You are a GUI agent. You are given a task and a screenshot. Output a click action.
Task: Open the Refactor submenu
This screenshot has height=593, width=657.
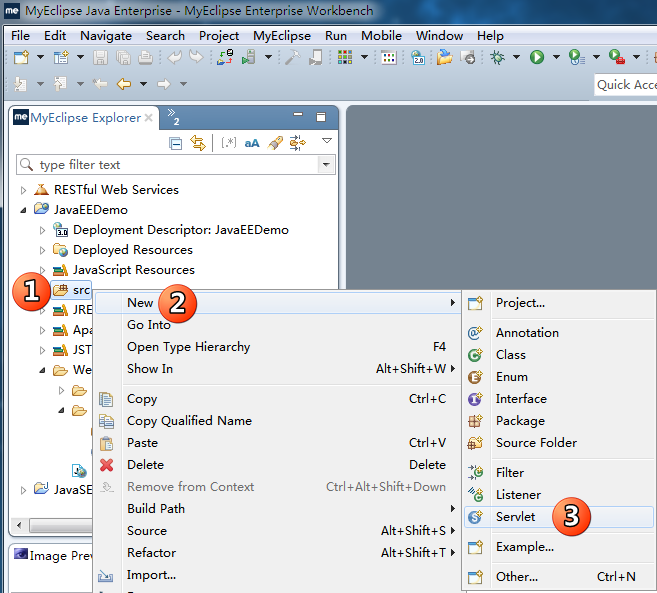point(278,553)
